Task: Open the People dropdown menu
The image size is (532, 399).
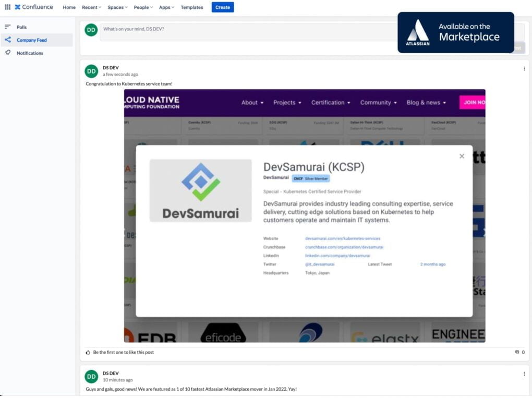Action: (143, 7)
